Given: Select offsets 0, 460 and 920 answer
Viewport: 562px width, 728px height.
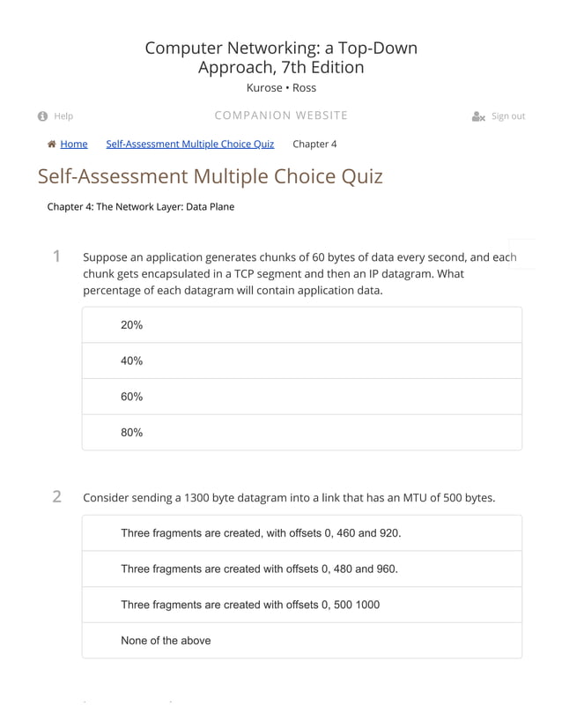Looking at the screenshot, I should [x=301, y=533].
